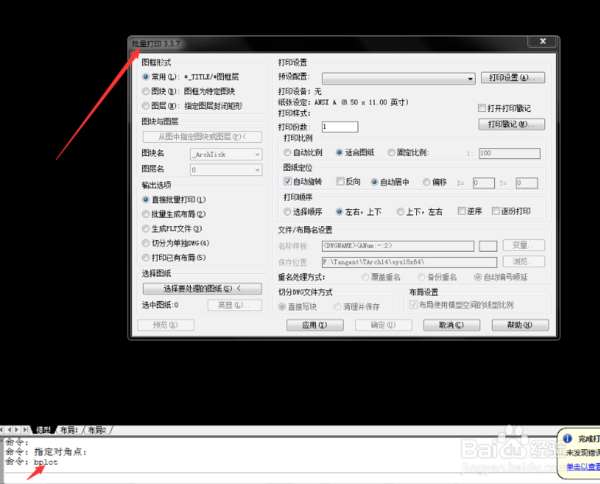Click the info icon in notification balloon
The height and width of the screenshot is (484, 600).
(x=567, y=438)
